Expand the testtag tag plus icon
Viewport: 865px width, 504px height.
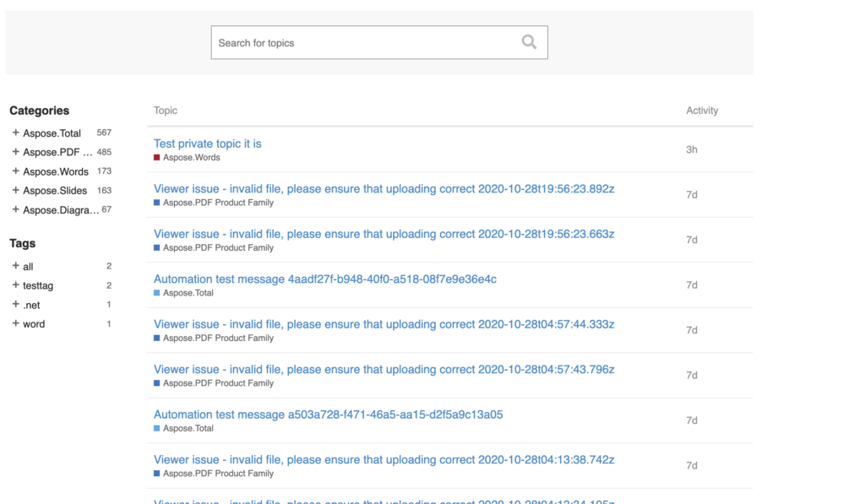(x=15, y=285)
